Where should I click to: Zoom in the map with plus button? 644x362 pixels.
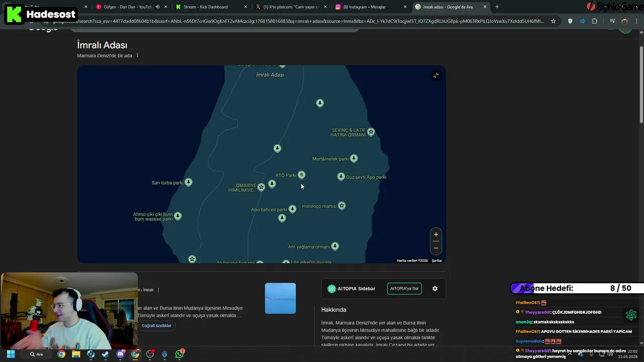coord(436,234)
